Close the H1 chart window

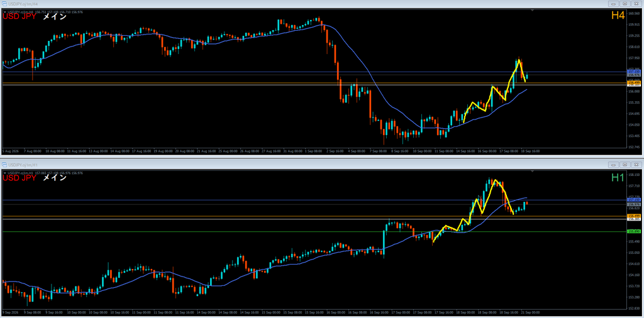click(x=636, y=165)
